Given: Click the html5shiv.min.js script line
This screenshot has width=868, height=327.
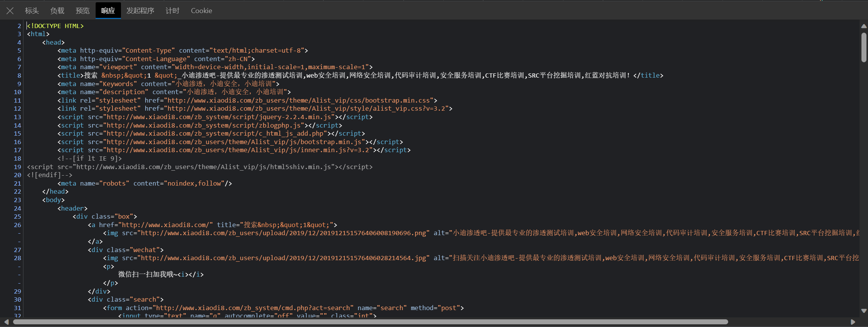Looking at the screenshot, I should pos(200,167).
